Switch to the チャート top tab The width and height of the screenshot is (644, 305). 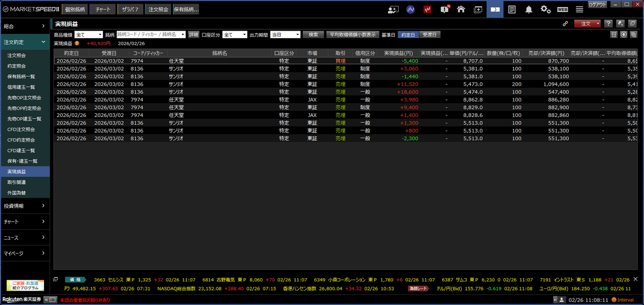tap(102, 9)
